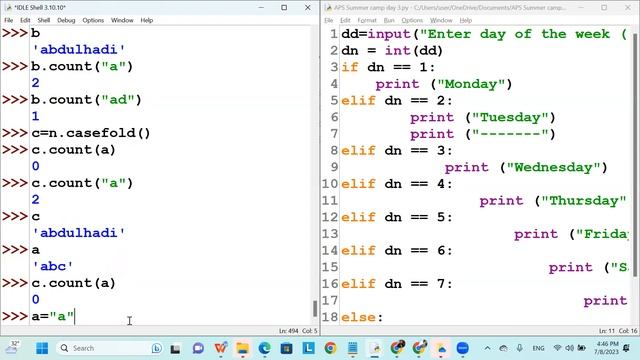The image size is (640, 360).
Task: Open the volume speaker tray icon
Action: (x=569, y=348)
